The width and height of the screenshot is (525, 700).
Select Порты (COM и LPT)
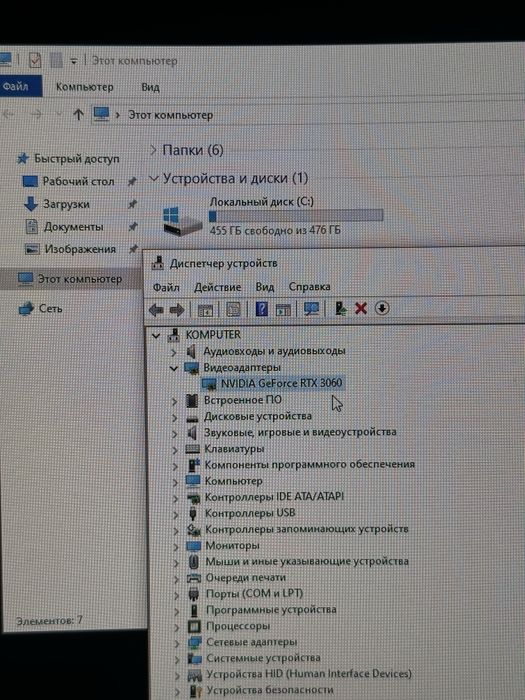tap(254, 594)
